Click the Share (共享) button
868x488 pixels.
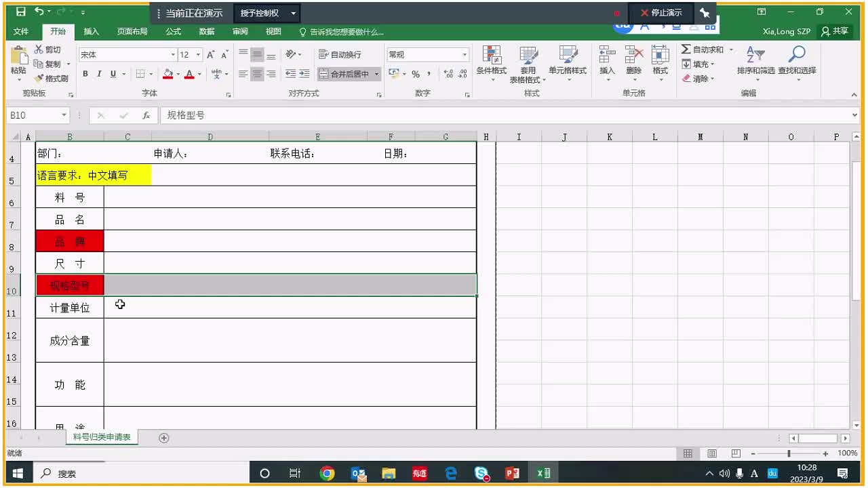(x=835, y=31)
